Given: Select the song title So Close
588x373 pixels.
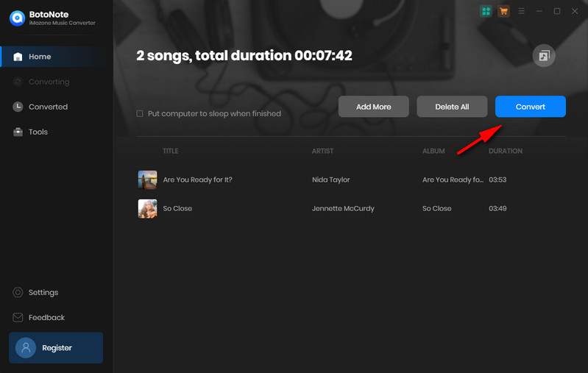Looking at the screenshot, I should coord(177,208).
